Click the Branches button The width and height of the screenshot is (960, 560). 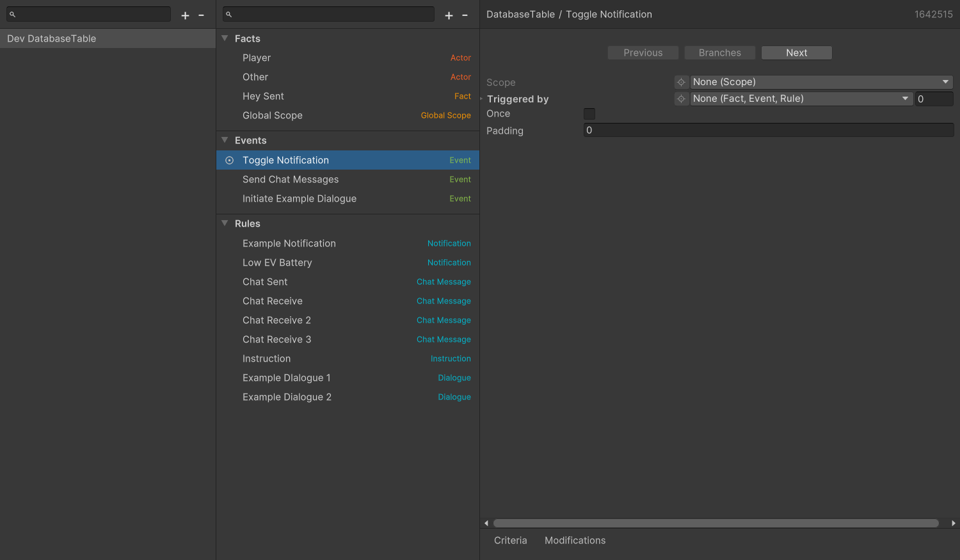[x=720, y=52]
